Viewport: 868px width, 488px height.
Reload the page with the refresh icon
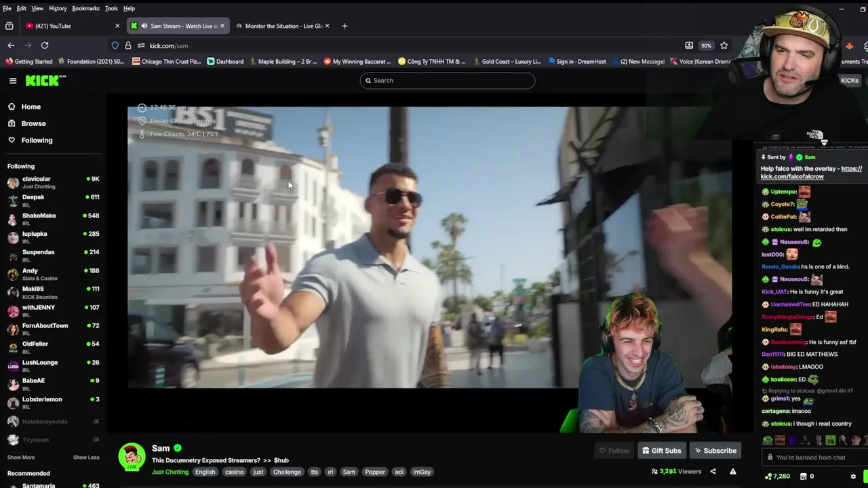point(45,45)
